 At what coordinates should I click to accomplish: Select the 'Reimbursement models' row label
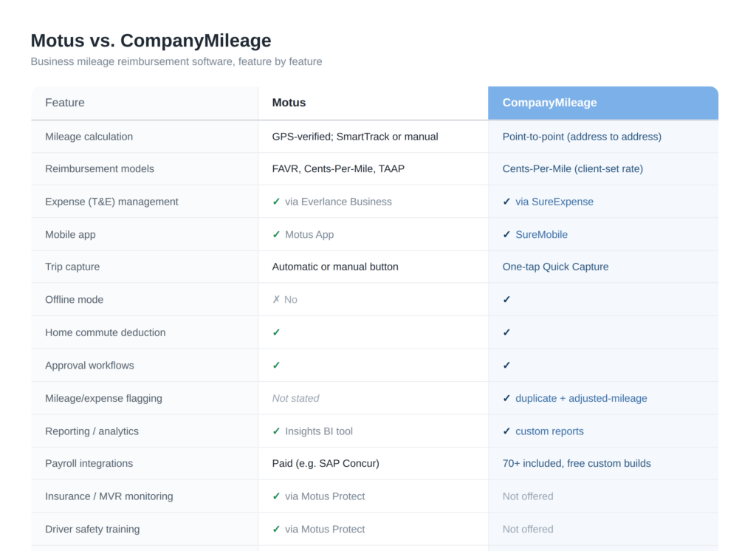100,169
